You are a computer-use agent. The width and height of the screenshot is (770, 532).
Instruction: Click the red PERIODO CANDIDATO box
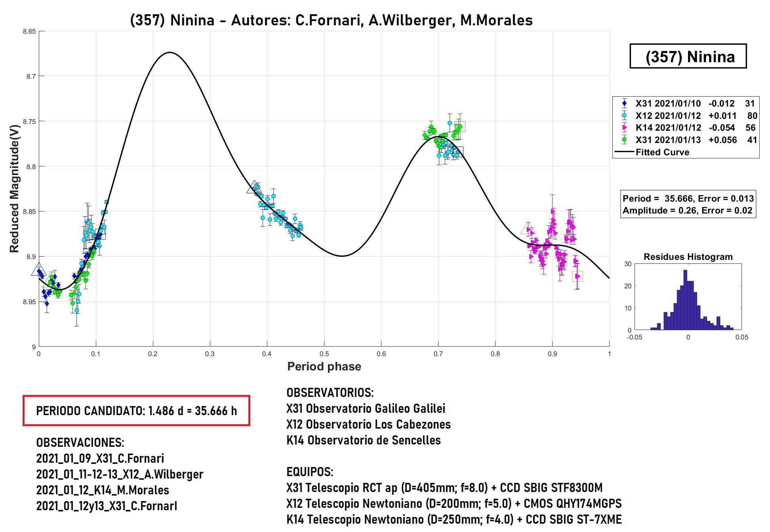136,411
